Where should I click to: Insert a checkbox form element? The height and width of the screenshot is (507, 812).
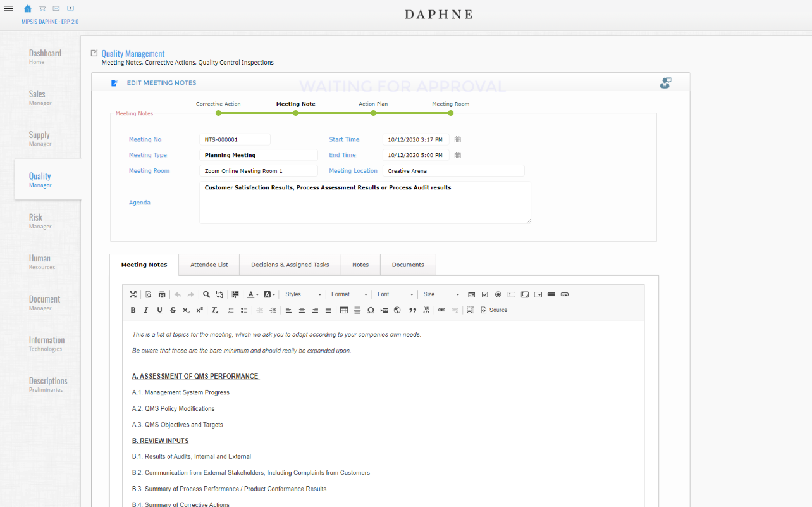click(484, 294)
